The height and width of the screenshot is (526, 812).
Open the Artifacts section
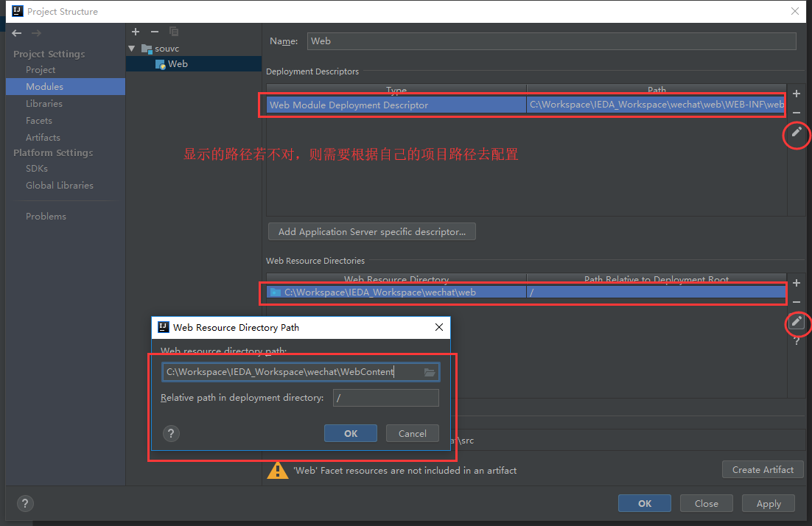[x=43, y=138]
